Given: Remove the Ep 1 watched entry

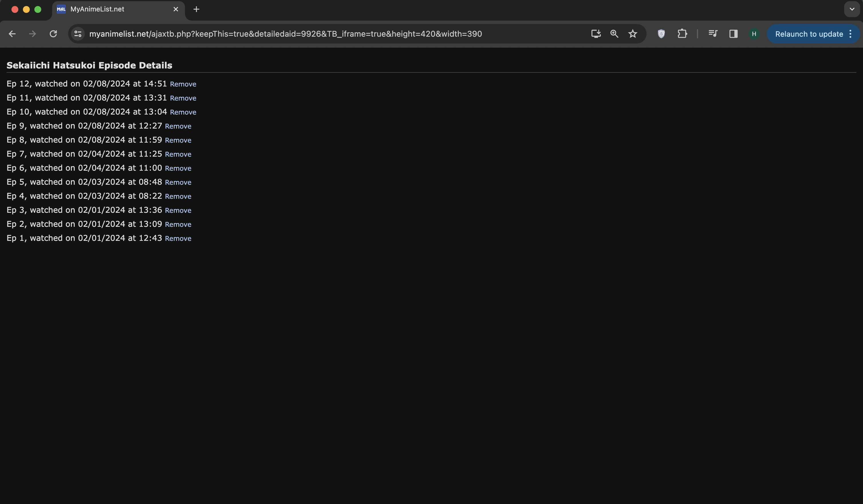Looking at the screenshot, I should 178,239.
